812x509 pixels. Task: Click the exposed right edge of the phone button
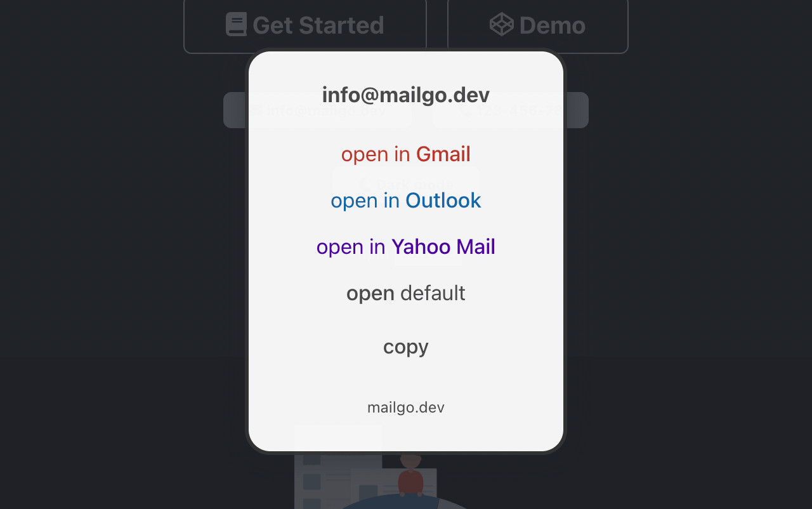click(x=577, y=110)
